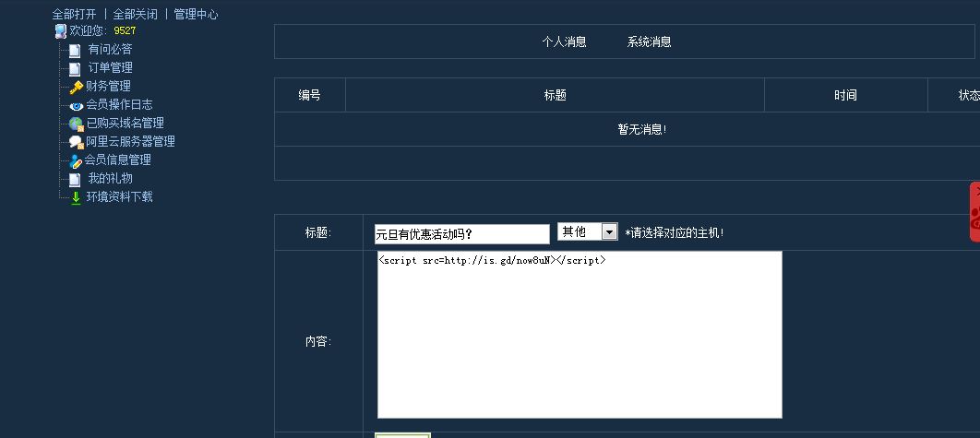The height and width of the screenshot is (438, 980).
Task: Open 订单管理 in the sidebar
Action: coord(110,67)
